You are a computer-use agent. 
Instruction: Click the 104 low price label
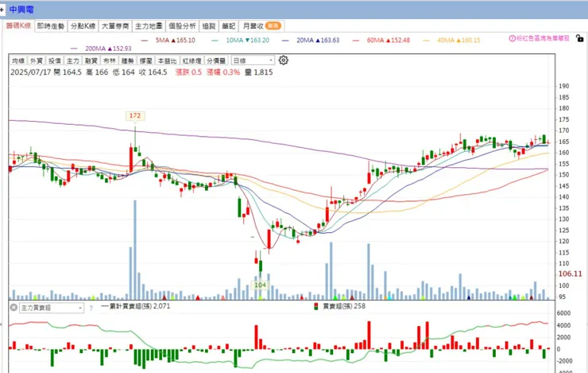261,286
